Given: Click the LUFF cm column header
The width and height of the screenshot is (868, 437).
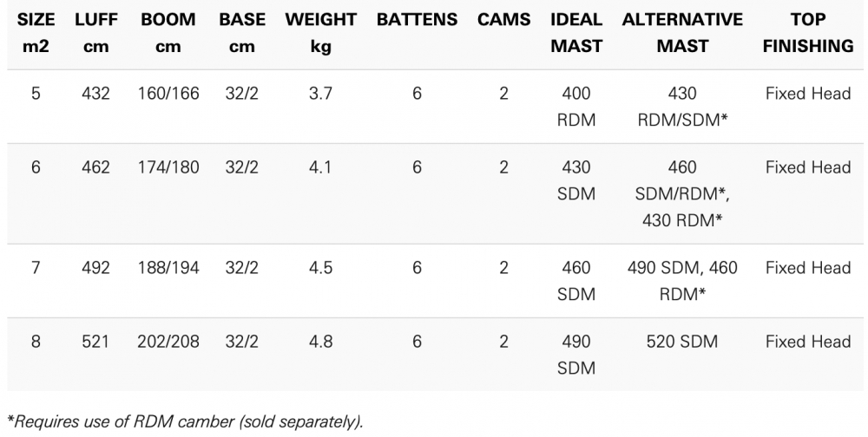Looking at the screenshot, I should 95,33.
